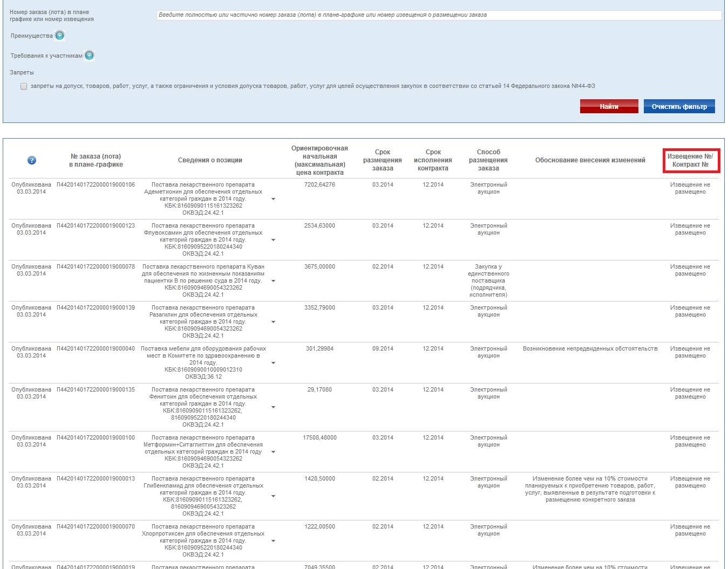Expand the Хлорпротиксен row details arrow
Image resolution: width=728 pixels, height=569 pixels.
click(273, 541)
